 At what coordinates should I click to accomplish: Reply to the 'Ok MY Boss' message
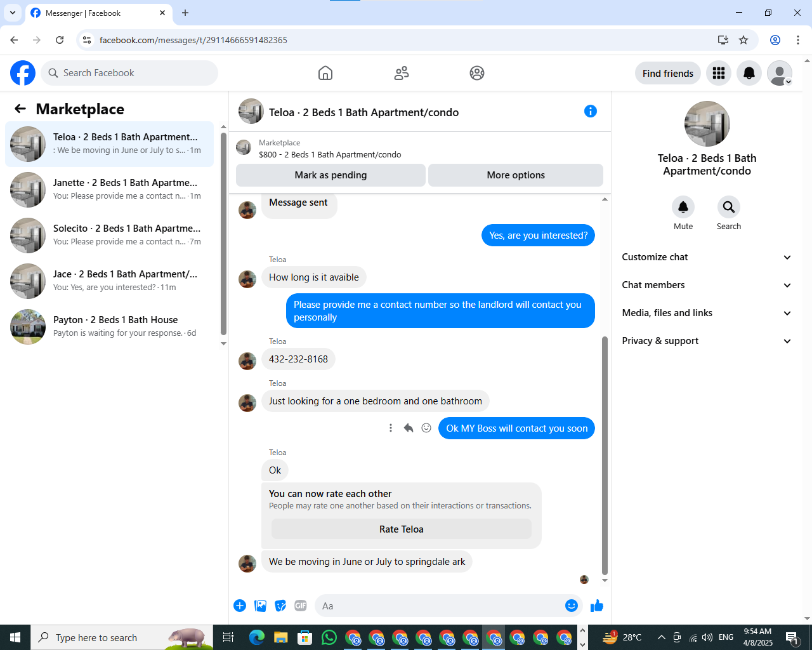pos(409,428)
